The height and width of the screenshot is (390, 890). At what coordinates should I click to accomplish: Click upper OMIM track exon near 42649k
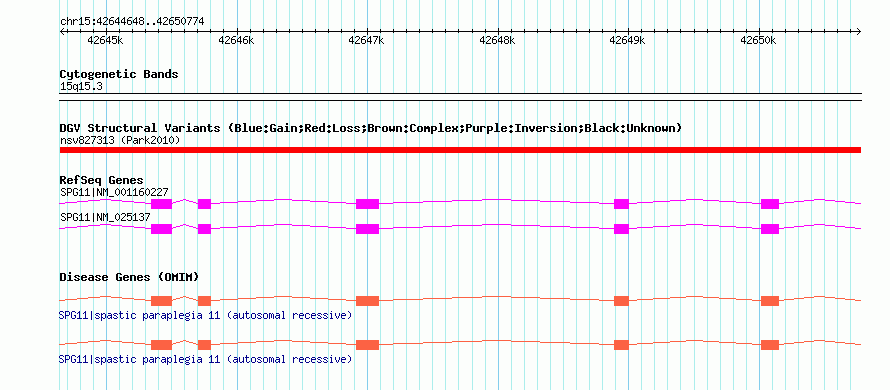(622, 301)
